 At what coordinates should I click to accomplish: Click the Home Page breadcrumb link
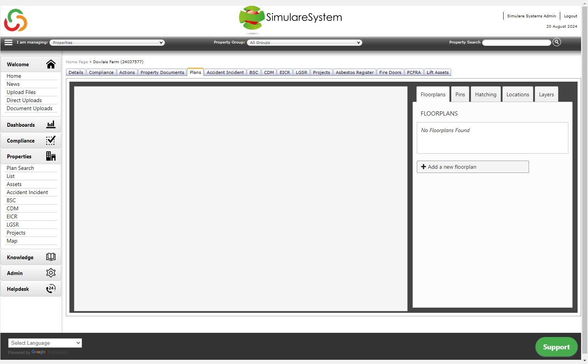pyautogui.click(x=77, y=62)
